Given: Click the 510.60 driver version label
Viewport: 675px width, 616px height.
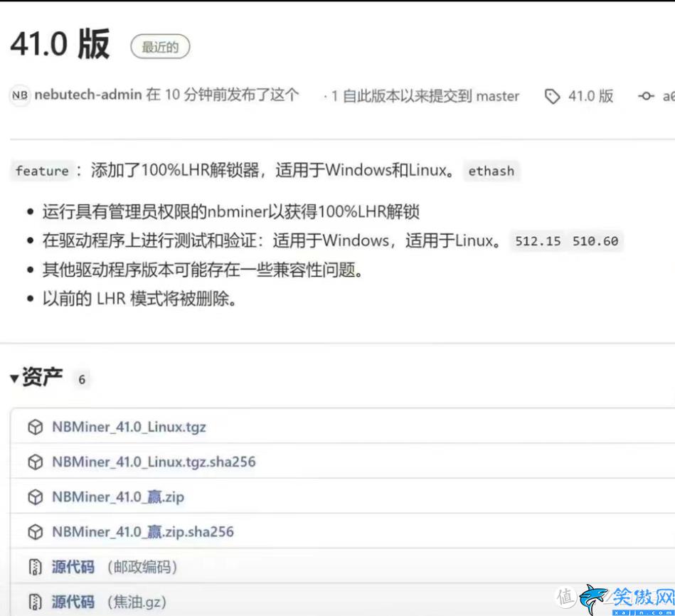Looking at the screenshot, I should [x=595, y=241].
